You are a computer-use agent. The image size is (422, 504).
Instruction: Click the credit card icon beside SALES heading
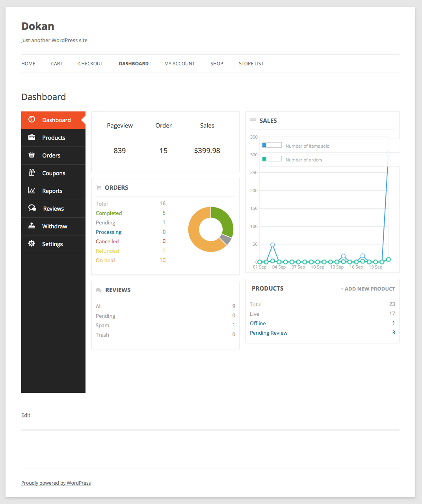(x=253, y=121)
